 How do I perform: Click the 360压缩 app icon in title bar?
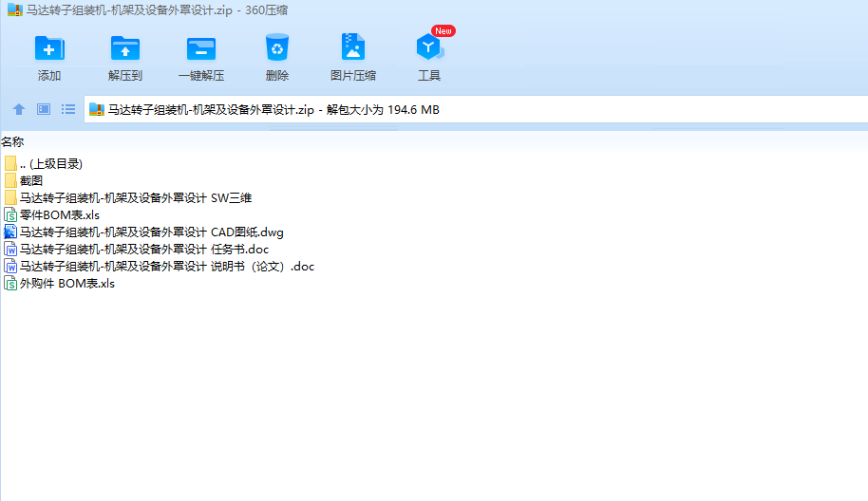click(x=15, y=9)
